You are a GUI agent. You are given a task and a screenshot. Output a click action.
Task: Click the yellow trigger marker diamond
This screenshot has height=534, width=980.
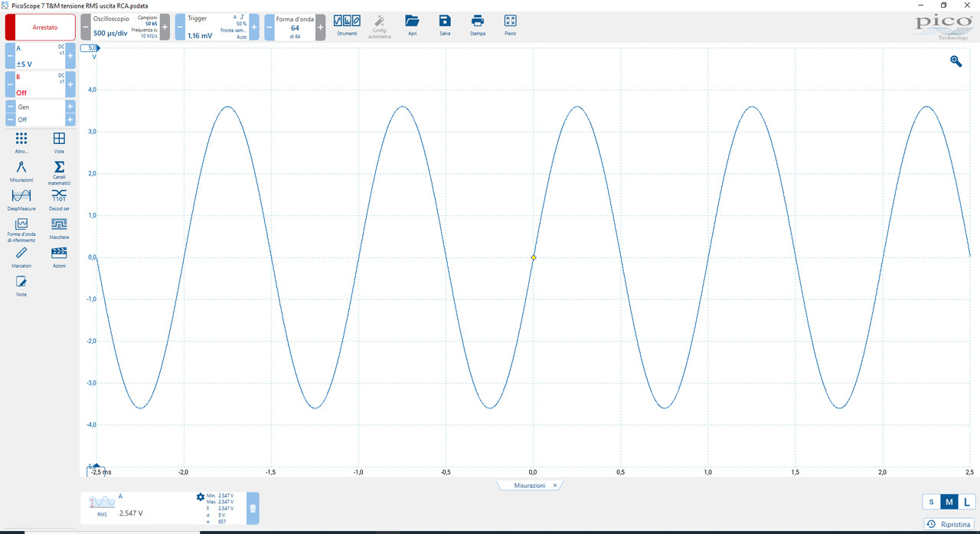533,257
